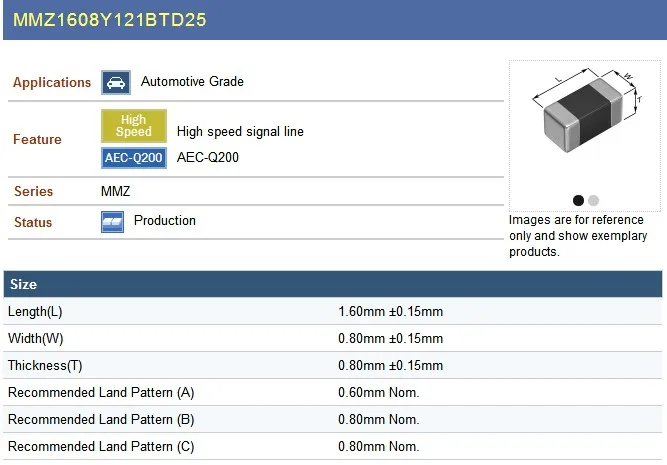
Task: Click the Production status icon
Action: pos(113,222)
